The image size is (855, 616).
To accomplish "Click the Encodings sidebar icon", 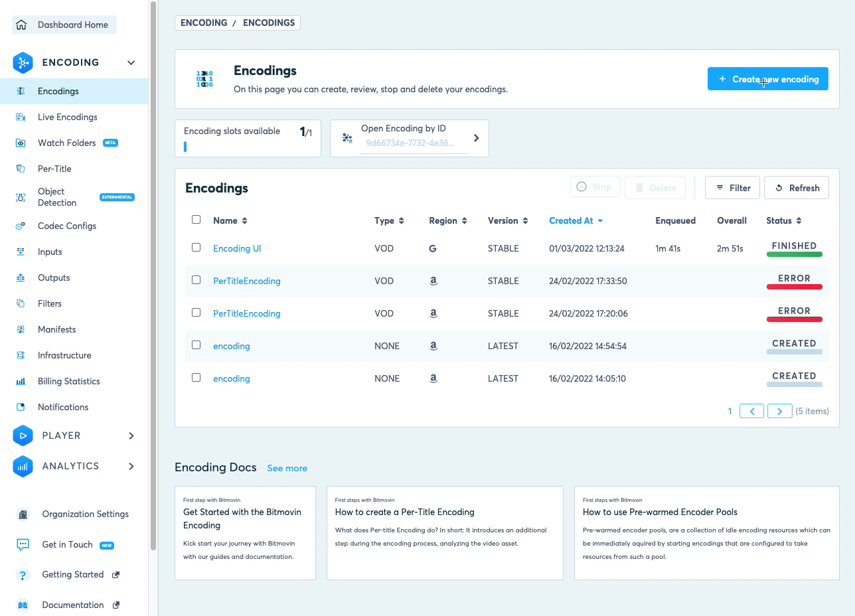I will click(x=21, y=91).
